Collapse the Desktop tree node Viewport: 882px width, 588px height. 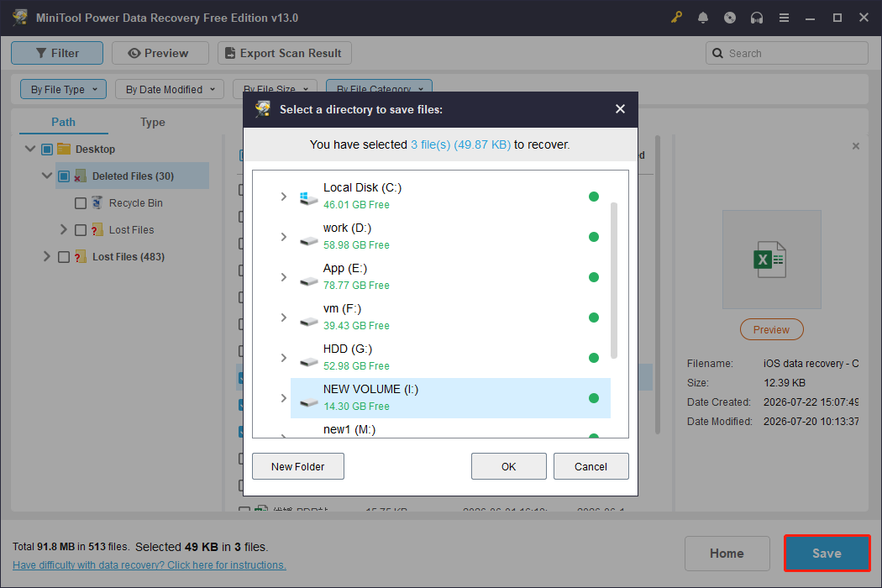pyautogui.click(x=29, y=149)
